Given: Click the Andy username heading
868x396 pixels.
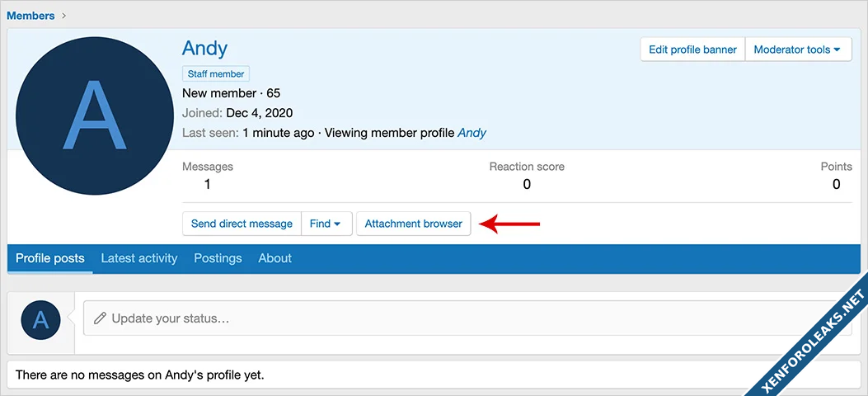Looking at the screenshot, I should click(x=204, y=48).
